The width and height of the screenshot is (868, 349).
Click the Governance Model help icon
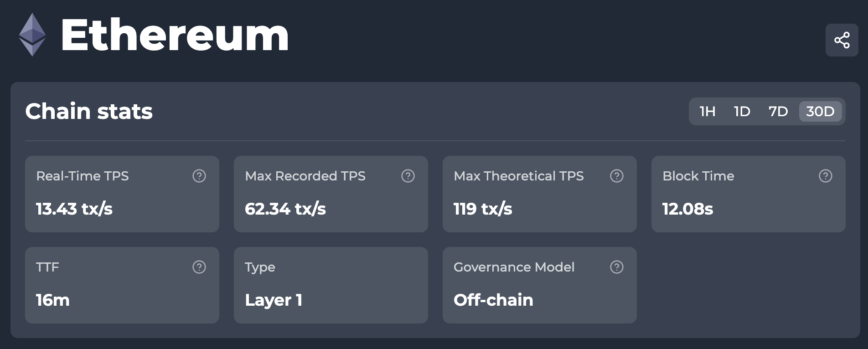(x=617, y=267)
